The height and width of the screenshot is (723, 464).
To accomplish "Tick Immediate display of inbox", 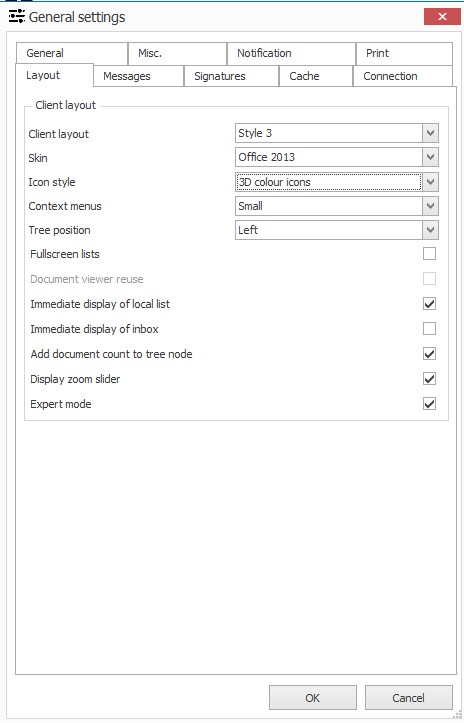I will point(429,329).
